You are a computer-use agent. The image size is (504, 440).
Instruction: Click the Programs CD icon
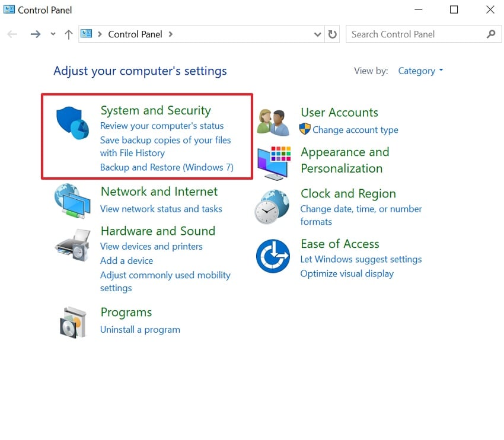72,321
